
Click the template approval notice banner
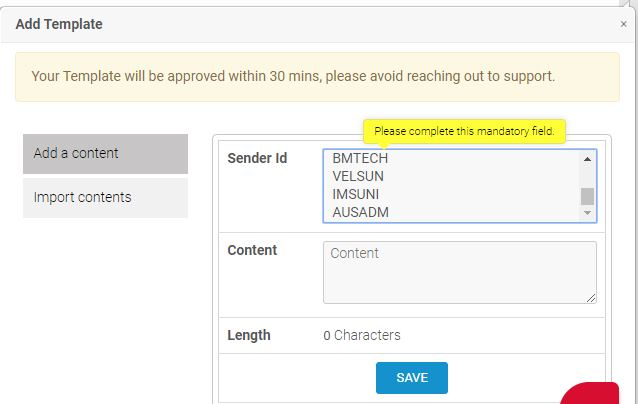318,76
